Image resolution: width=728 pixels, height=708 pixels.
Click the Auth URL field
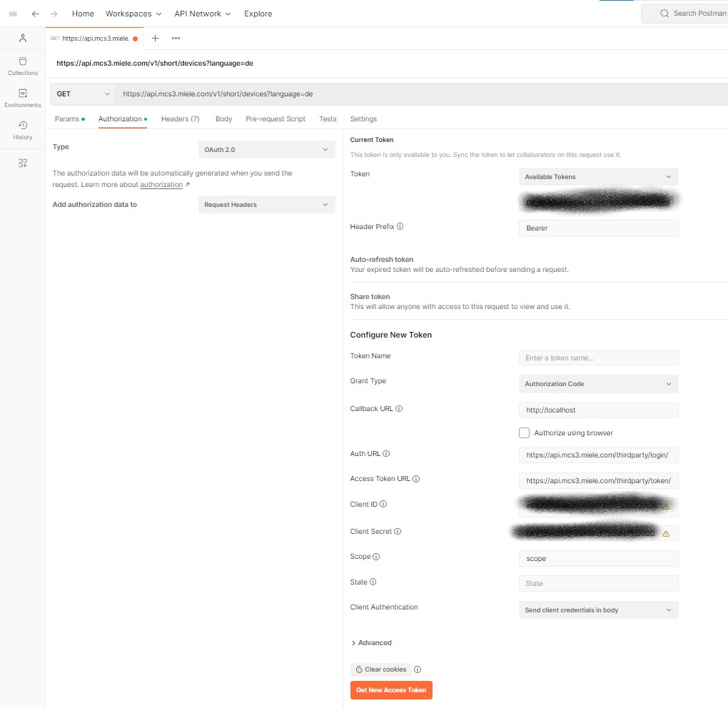click(599, 455)
